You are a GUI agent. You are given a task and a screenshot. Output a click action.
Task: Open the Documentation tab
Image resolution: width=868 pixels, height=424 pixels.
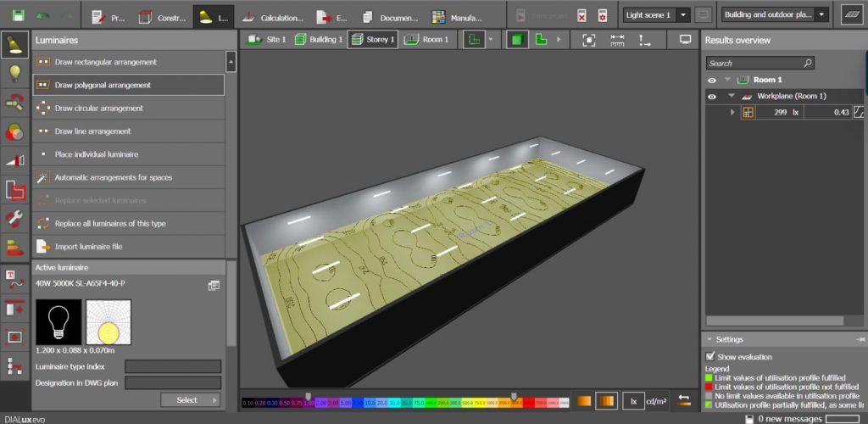pyautogui.click(x=390, y=17)
